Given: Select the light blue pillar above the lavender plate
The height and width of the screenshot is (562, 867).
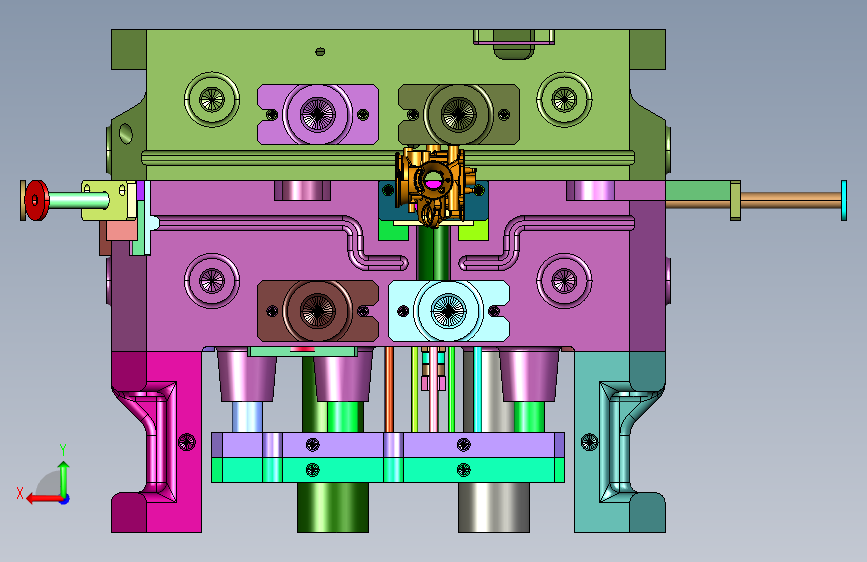Looking at the screenshot, I should [x=247, y=417].
